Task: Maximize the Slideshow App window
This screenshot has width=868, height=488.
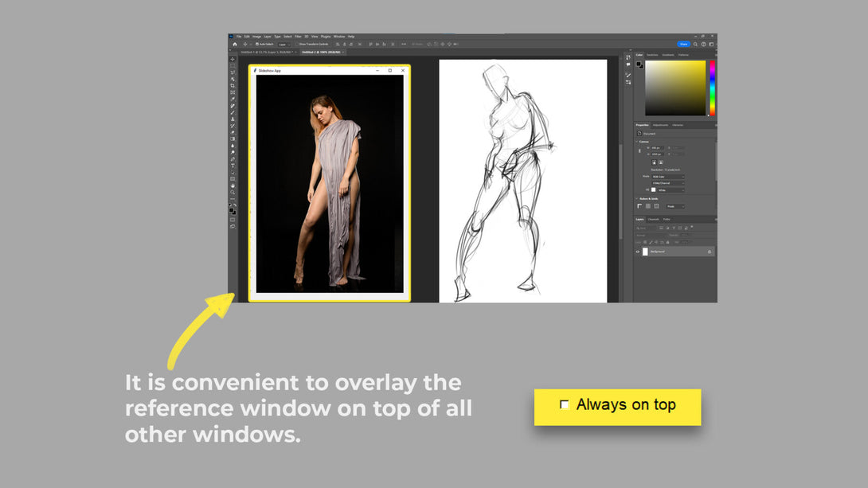Action: pyautogui.click(x=390, y=71)
